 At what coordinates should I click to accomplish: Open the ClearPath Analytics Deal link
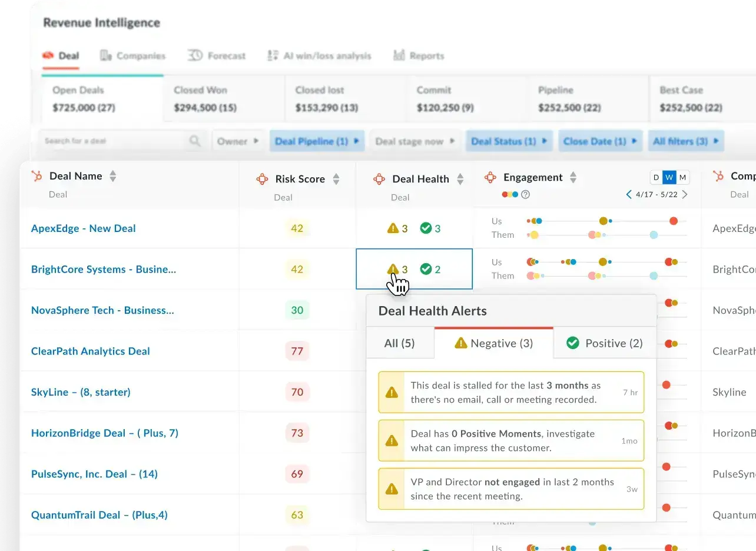point(90,351)
